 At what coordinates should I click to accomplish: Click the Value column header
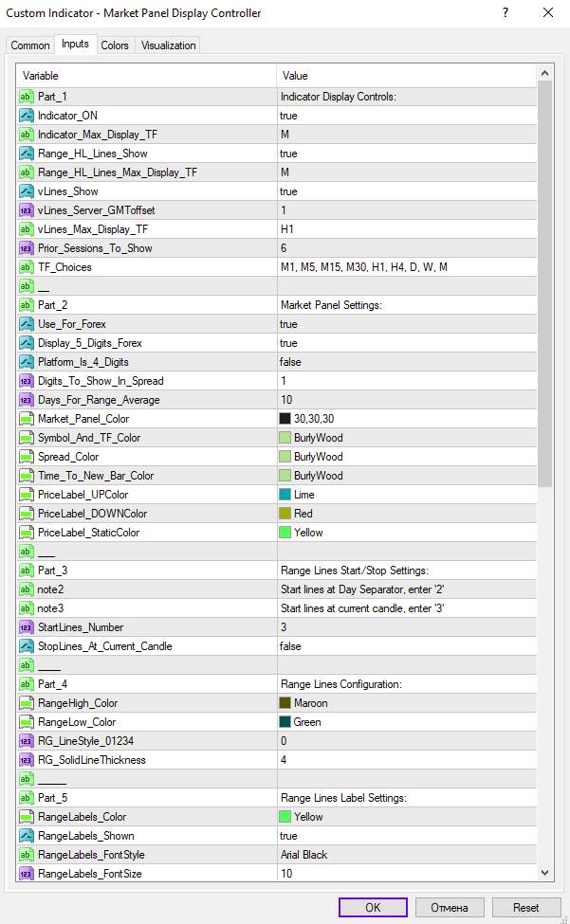(407, 76)
